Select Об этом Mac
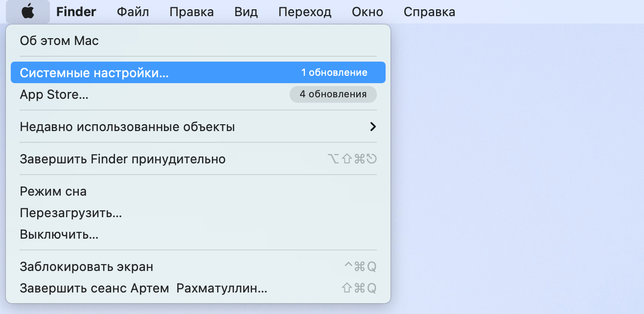The width and height of the screenshot is (644, 314). click(x=59, y=41)
